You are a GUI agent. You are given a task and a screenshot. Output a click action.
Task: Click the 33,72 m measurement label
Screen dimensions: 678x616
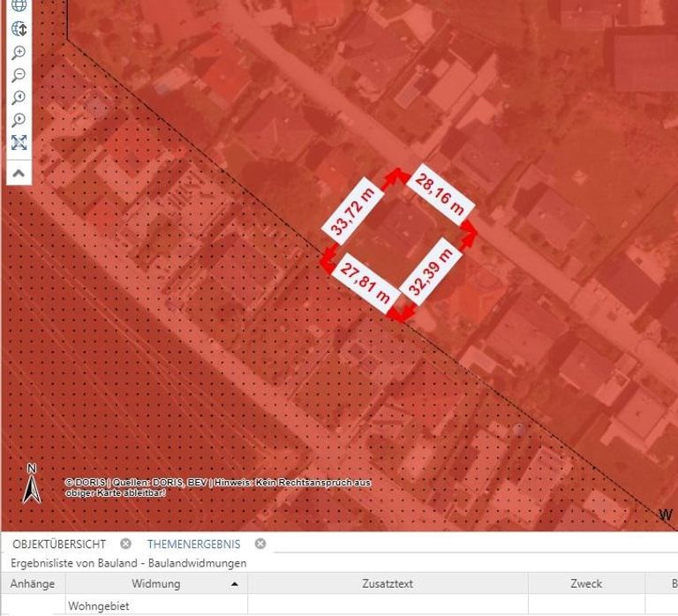tap(352, 212)
